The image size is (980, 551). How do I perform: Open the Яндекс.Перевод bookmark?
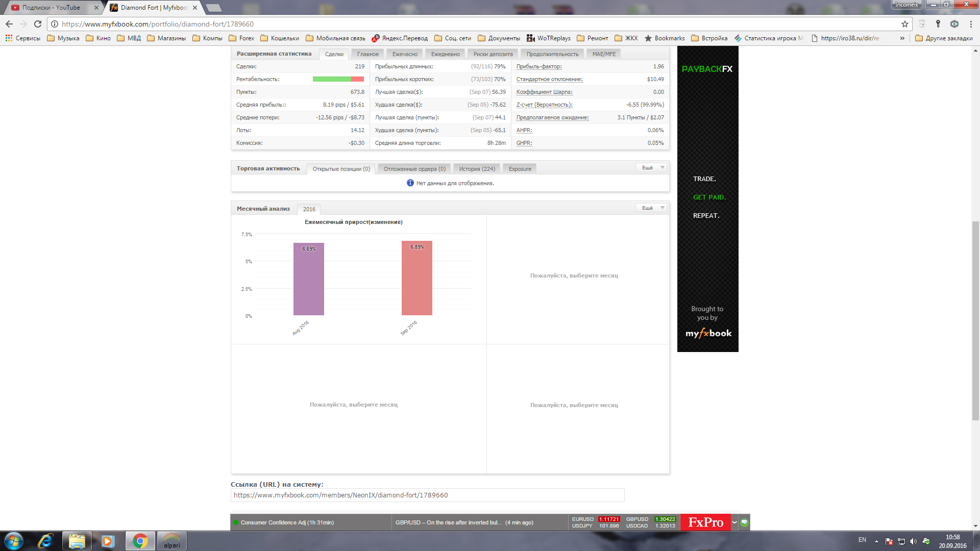click(400, 38)
